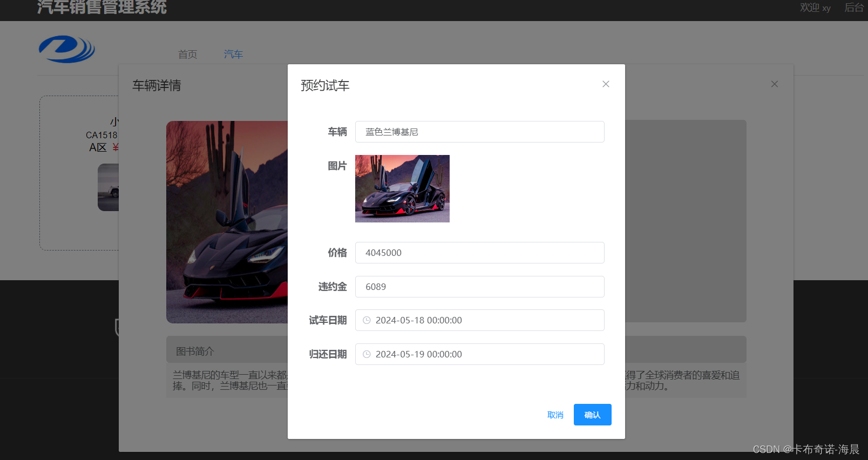This screenshot has width=868, height=460.
Task: Click the 预约试车 dialog title
Action: (325, 85)
